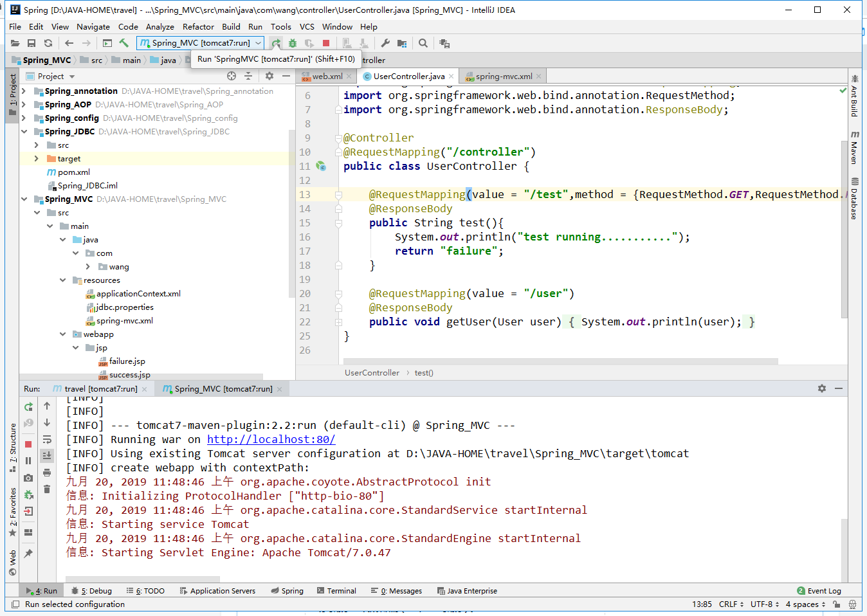Click the print console output icon
The width and height of the screenshot is (867, 616).
47,473
